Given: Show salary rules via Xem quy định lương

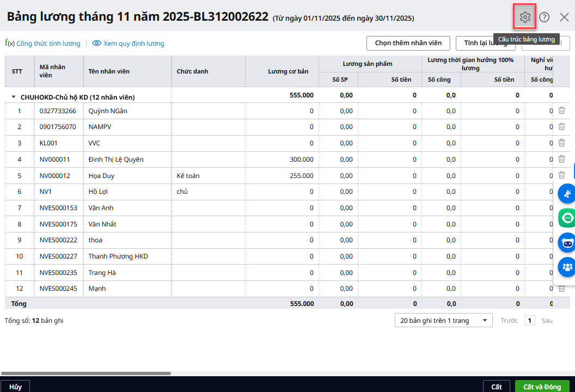Looking at the screenshot, I should (x=129, y=44).
